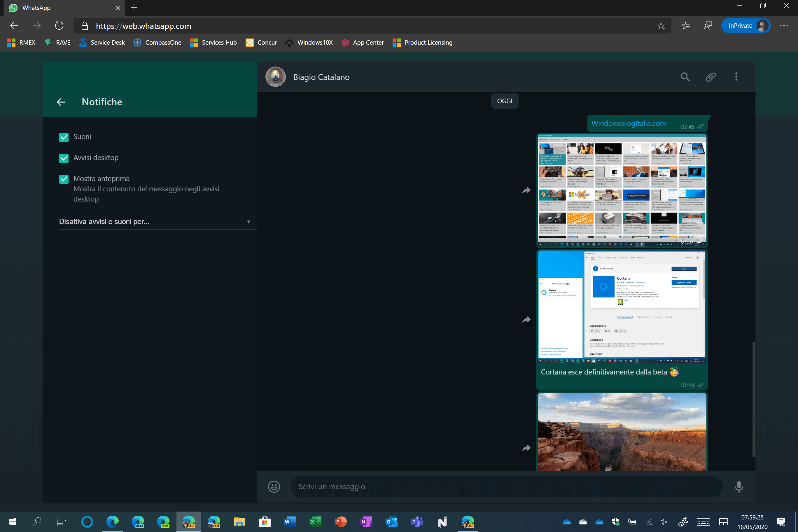Open Service Desk bookmark
Image resolution: width=798 pixels, height=532 pixels.
coord(101,42)
